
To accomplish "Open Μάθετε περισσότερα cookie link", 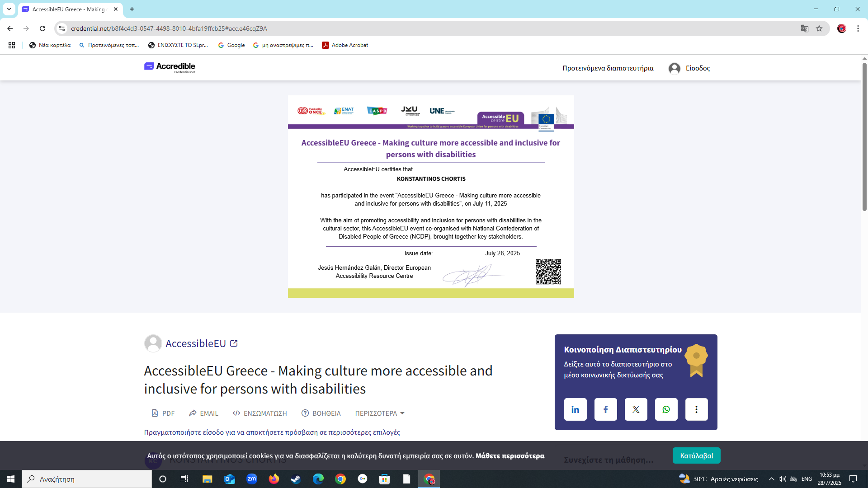I will 510,456.
